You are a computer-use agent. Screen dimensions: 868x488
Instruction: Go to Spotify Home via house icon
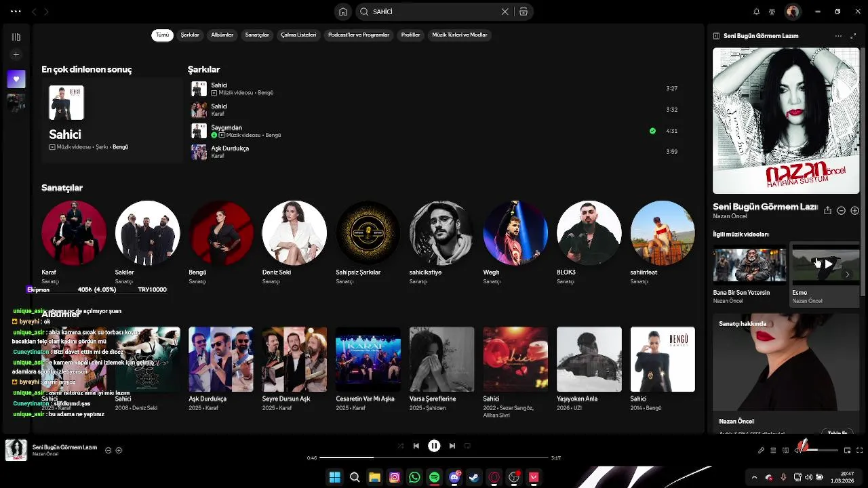(343, 12)
